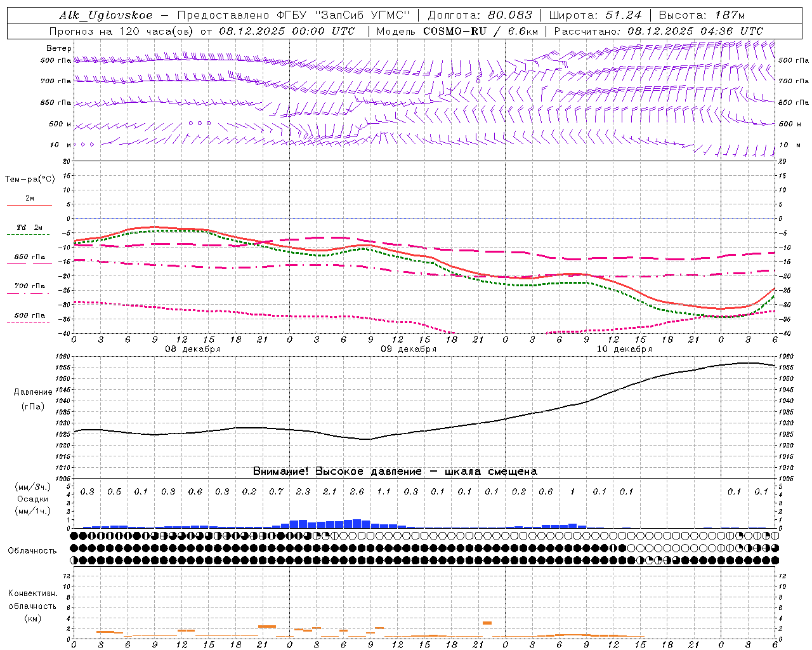Select the 3-hour precipitation value 0.5
The height and width of the screenshot is (650, 812).
click(114, 491)
